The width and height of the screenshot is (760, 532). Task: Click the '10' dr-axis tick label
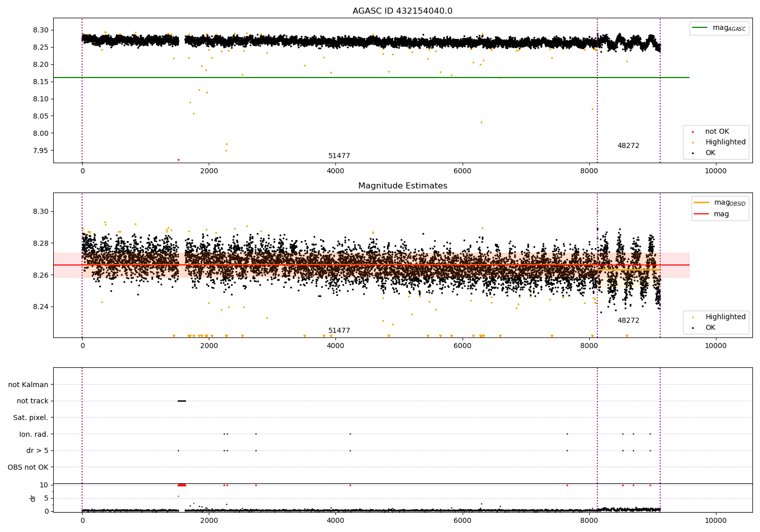pos(44,485)
